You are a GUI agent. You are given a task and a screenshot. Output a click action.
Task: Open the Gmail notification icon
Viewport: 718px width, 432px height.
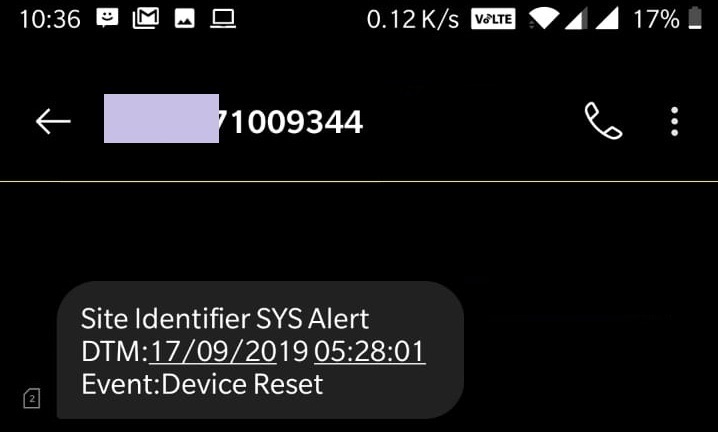point(146,19)
